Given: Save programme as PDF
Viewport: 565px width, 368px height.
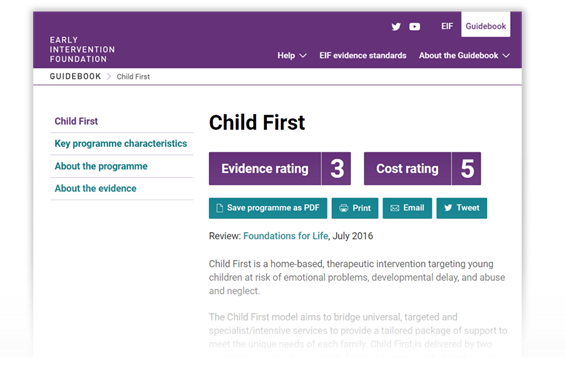Looking at the screenshot, I should point(268,208).
